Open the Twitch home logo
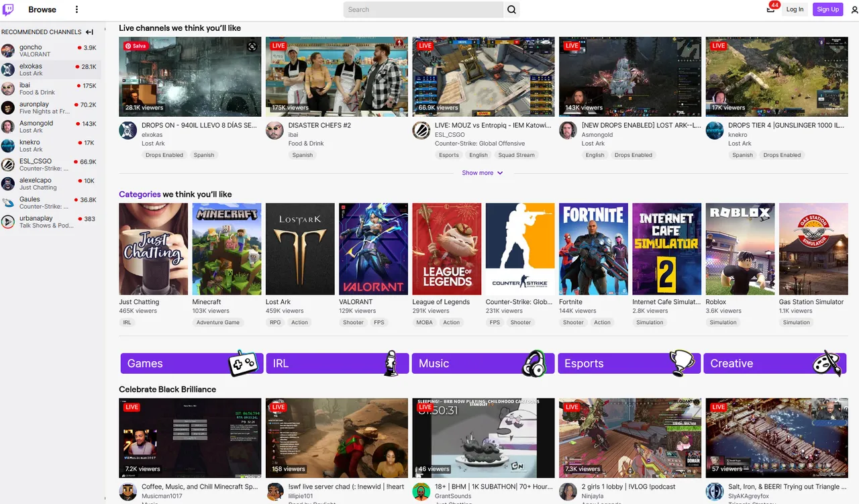This screenshot has height=504, width=859. 8,9
